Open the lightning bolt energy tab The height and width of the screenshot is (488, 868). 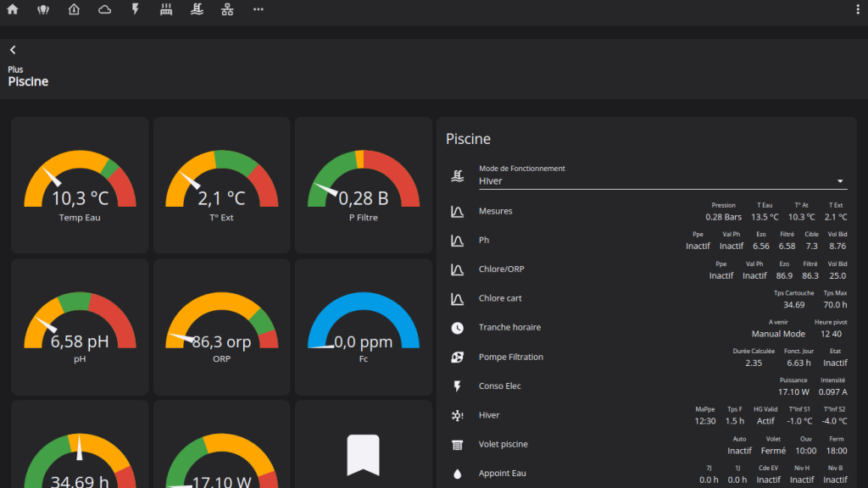(x=135, y=9)
